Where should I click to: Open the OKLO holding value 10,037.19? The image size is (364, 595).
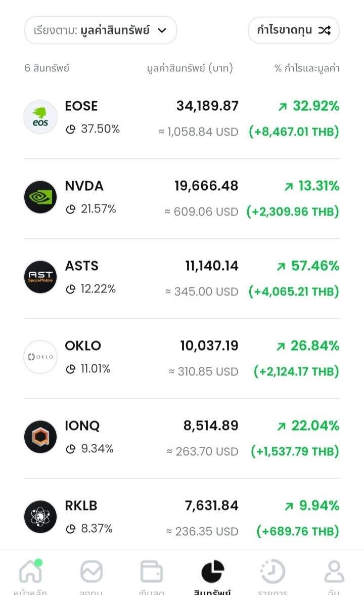209,346
